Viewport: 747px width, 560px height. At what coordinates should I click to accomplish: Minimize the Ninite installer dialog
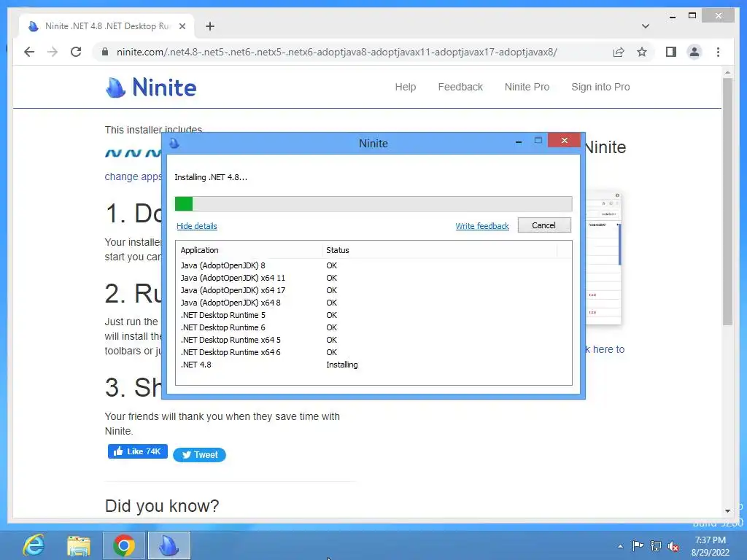point(519,141)
